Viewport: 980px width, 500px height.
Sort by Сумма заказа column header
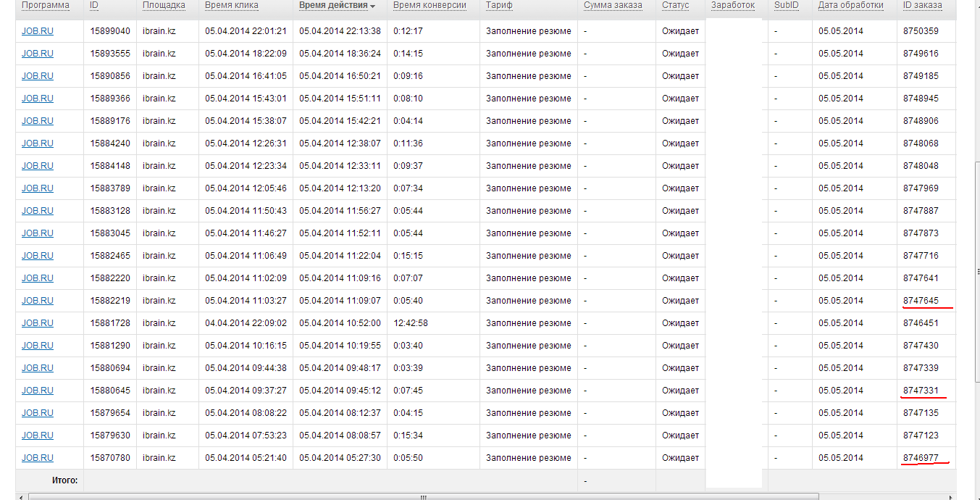pos(613,5)
